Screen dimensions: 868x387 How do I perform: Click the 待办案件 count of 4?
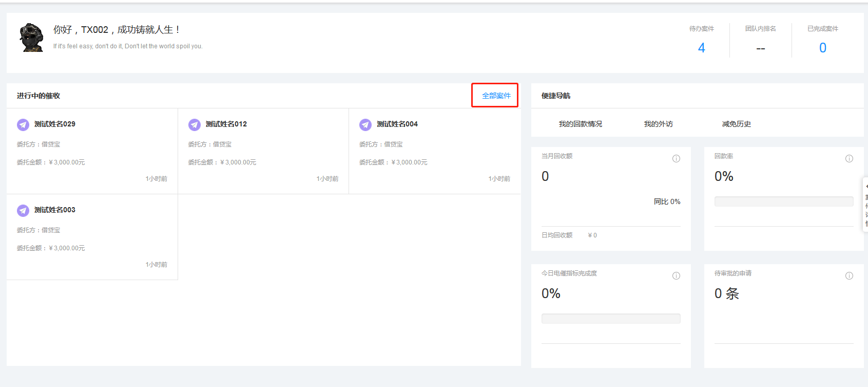(701, 48)
